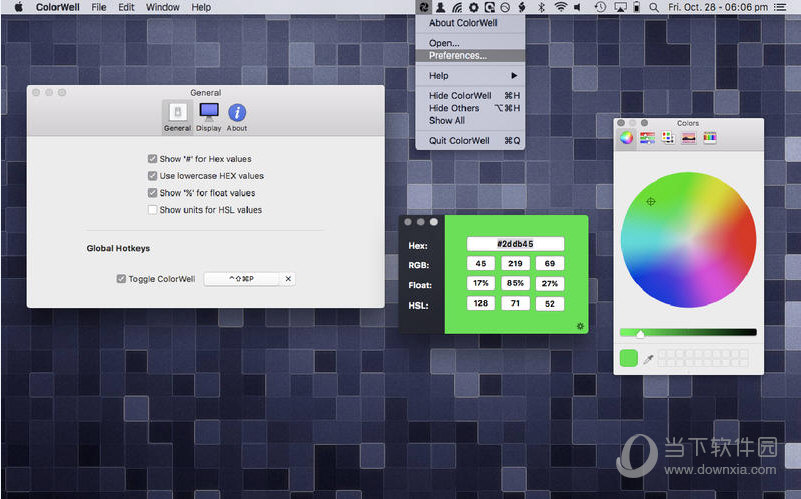This screenshot has width=801, height=499.
Task: Expand the Help submenu in dropdown
Action: pyautogui.click(x=470, y=76)
